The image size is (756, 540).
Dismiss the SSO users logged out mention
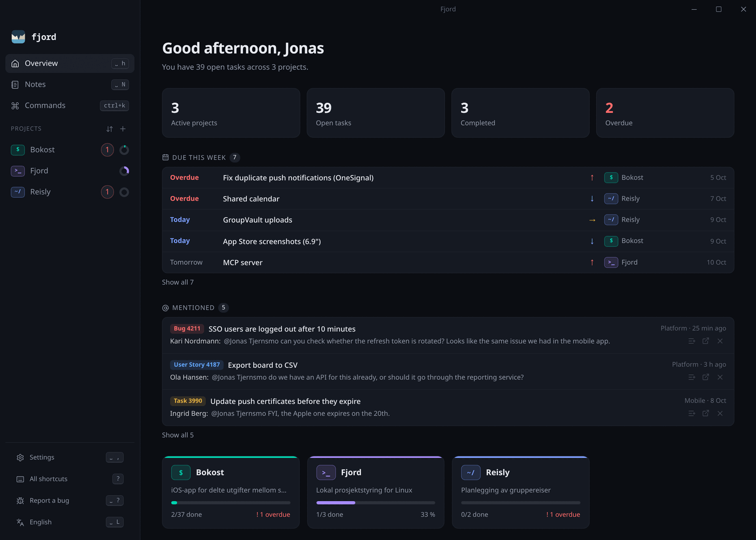coord(720,341)
